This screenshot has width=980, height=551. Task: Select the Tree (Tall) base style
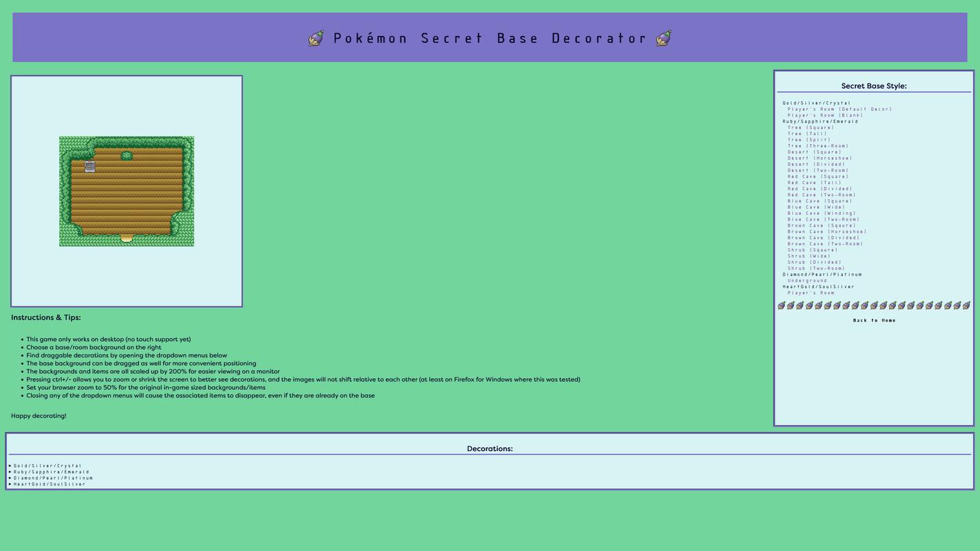point(807,134)
